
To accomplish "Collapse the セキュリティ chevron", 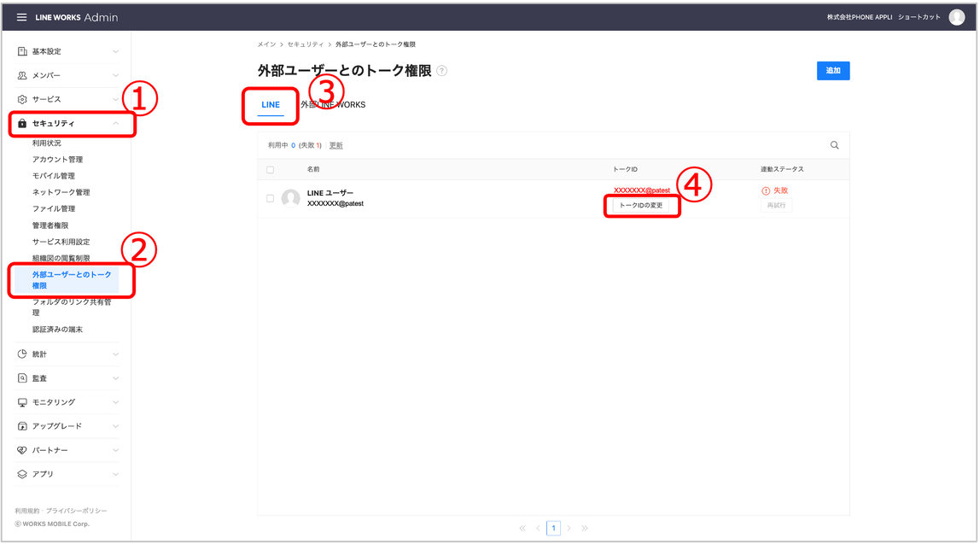I will (x=115, y=123).
